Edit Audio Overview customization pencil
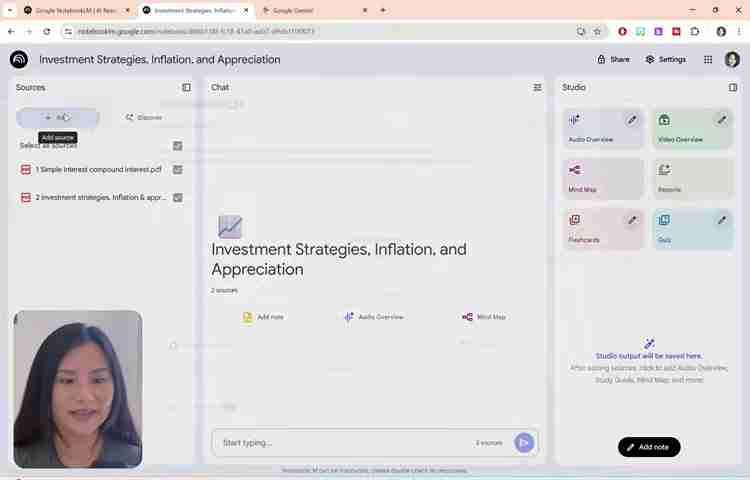 tap(632, 120)
